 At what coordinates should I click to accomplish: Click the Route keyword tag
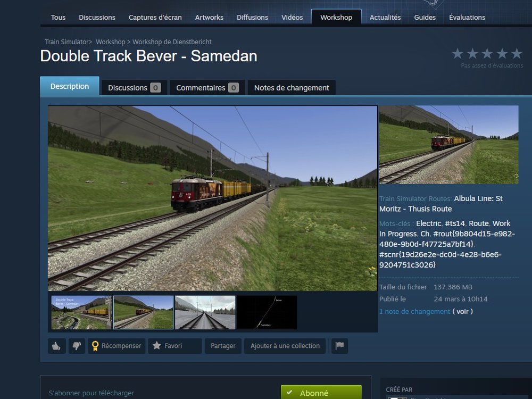(x=478, y=223)
